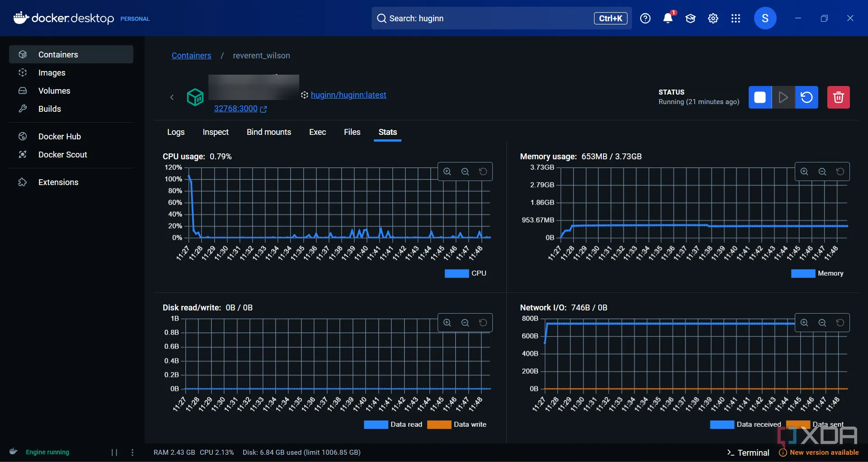Zoom out on the Disk read/write chart

(465, 323)
